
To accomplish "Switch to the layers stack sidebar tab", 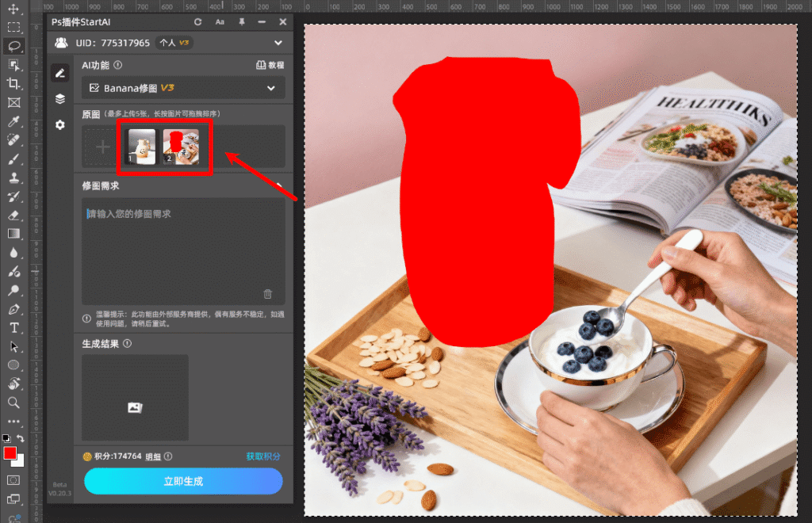I will click(59, 99).
